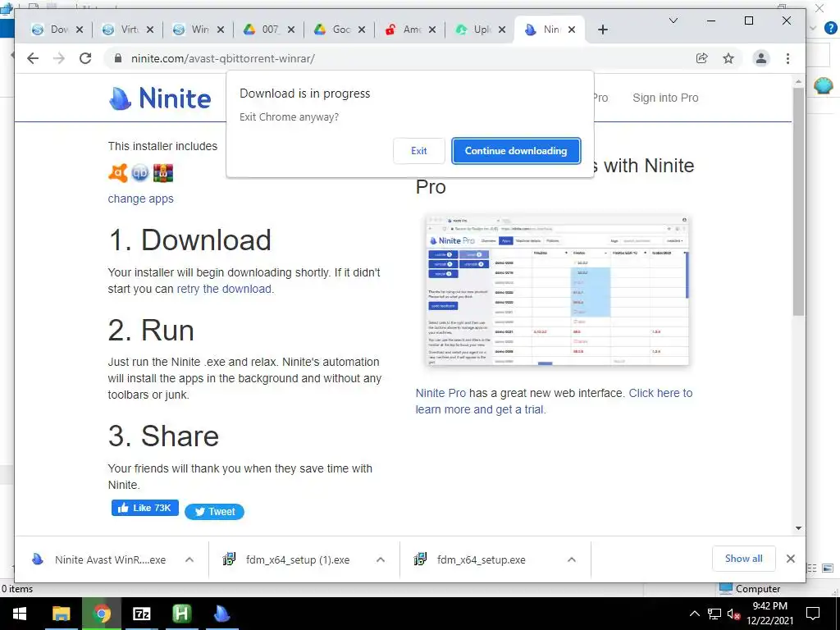Click 'Click here to learn more' link
Screen dimensions: 840x630
554,401
